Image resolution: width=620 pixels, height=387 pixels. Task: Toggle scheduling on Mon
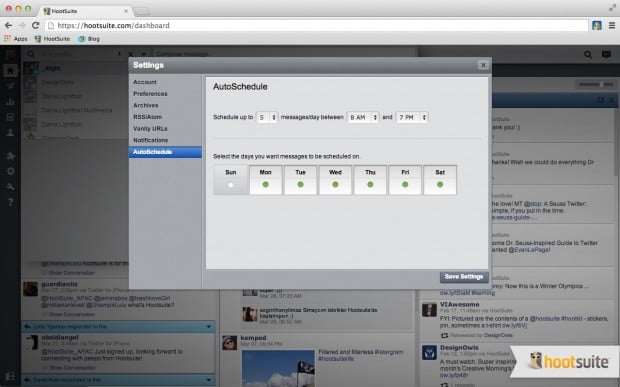(265, 180)
